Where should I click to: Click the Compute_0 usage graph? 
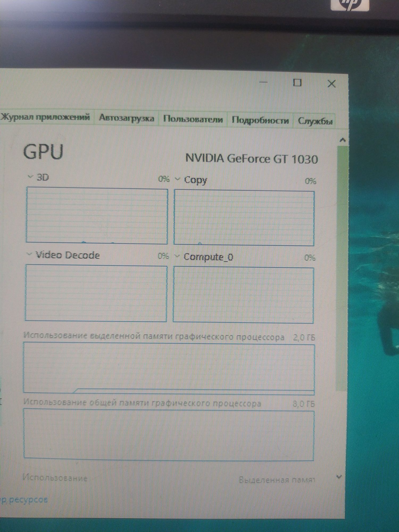pyautogui.click(x=243, y=295)
